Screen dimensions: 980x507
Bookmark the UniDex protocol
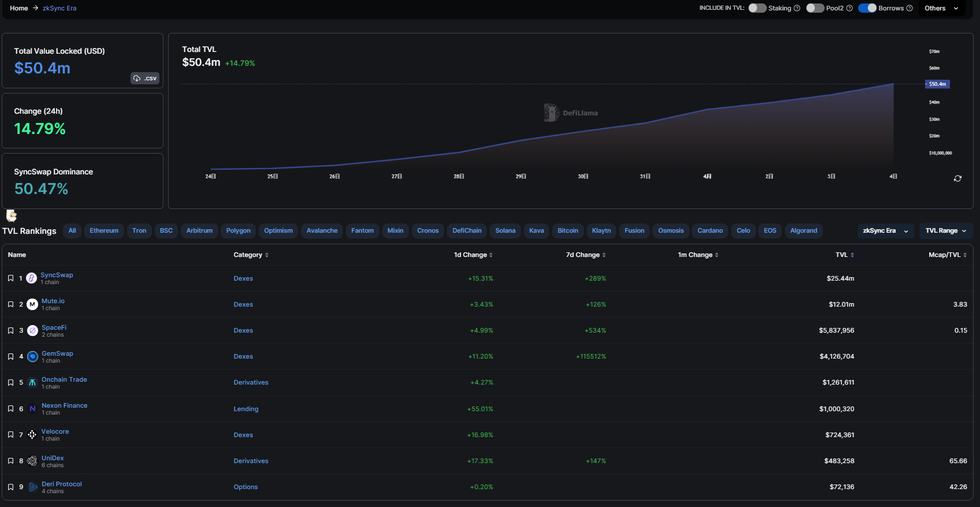pyautogui.click(x=10, y=461)
